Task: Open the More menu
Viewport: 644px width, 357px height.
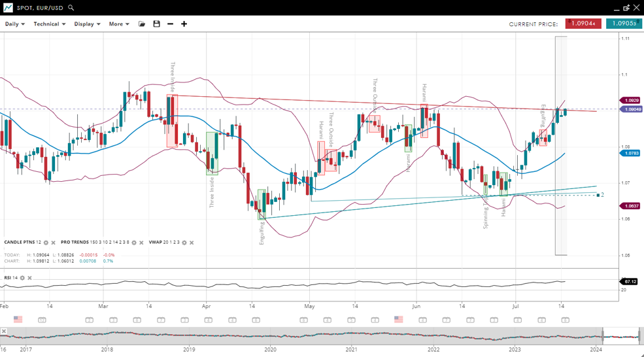Action: click(119, 24)
